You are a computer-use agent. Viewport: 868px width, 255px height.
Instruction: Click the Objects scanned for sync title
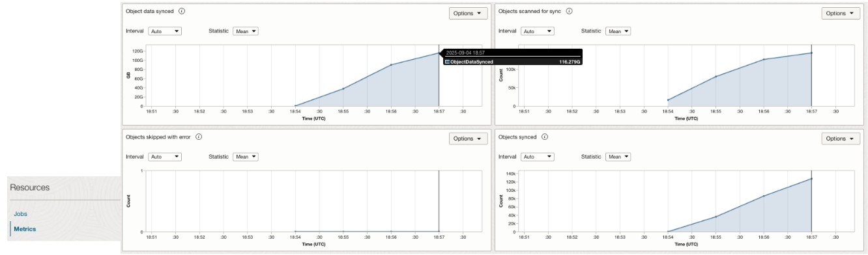point(530,11)
